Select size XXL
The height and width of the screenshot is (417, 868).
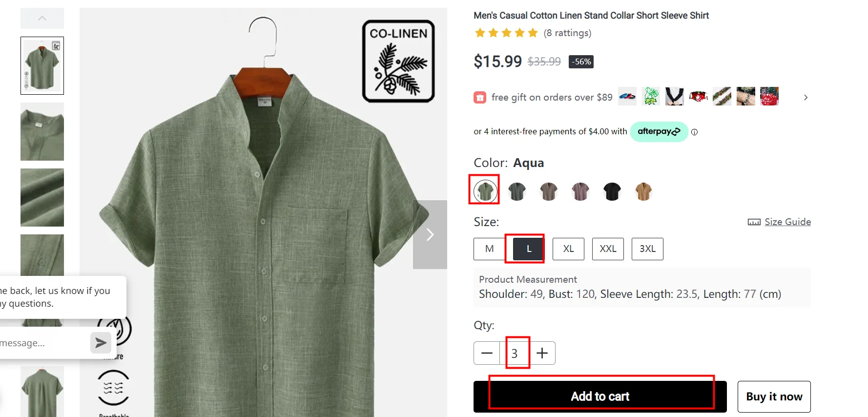tap(608, 249)
